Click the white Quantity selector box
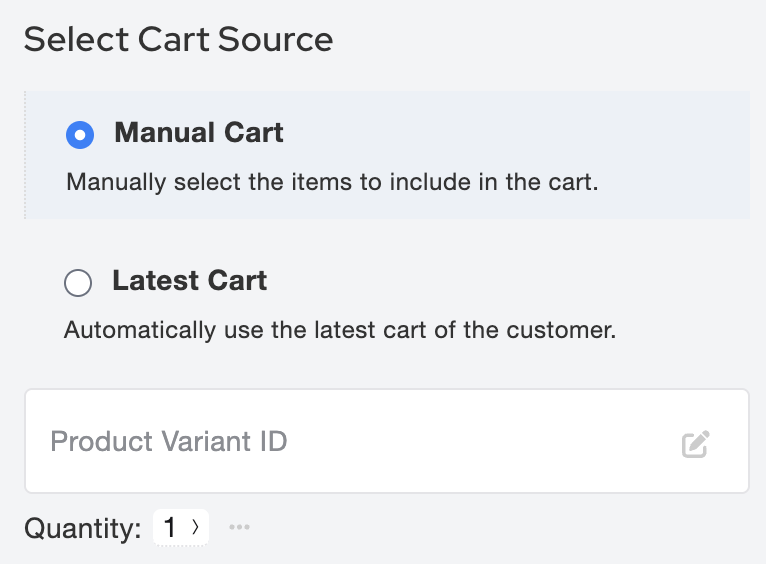The image size is (766, 564). tap(181, 527)
